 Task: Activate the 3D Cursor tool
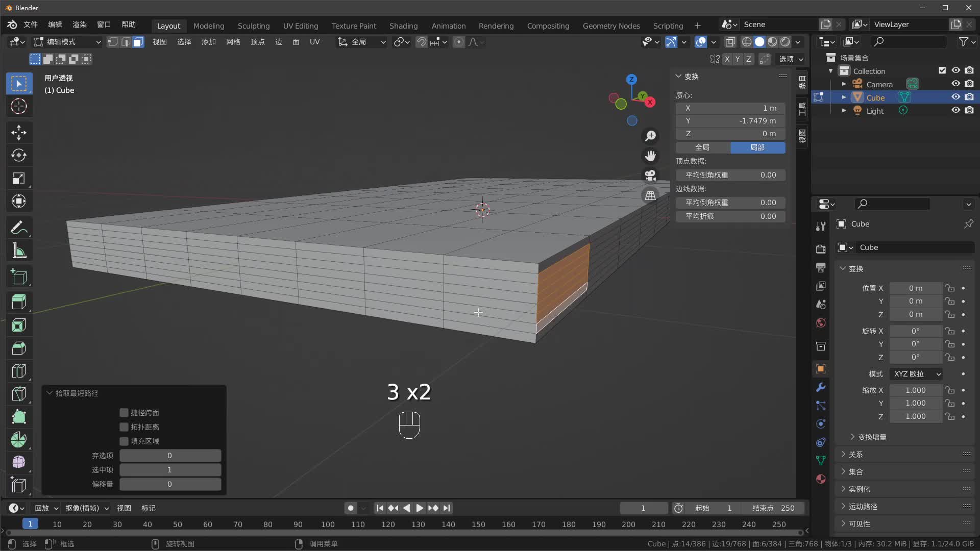point(19,107)
